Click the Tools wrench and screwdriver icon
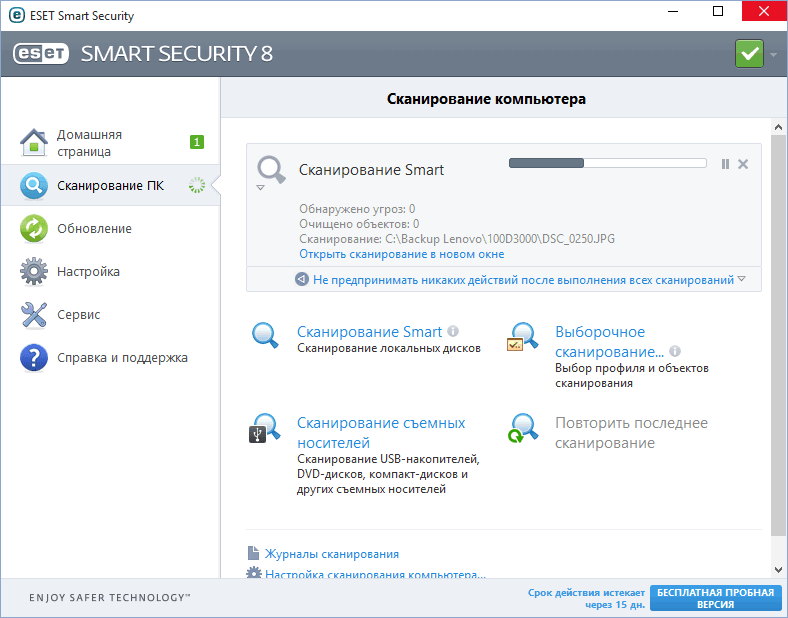788x618 pixels. [34, 315]
